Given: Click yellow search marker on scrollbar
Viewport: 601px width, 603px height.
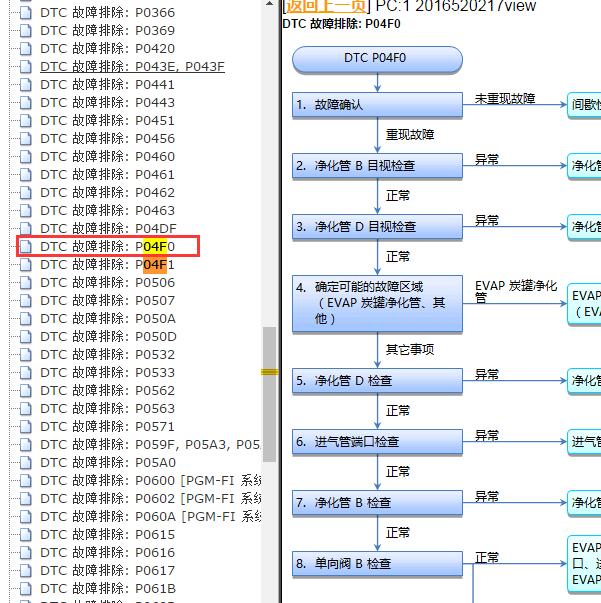Looking at the screenshot, I should click(270, 372).
